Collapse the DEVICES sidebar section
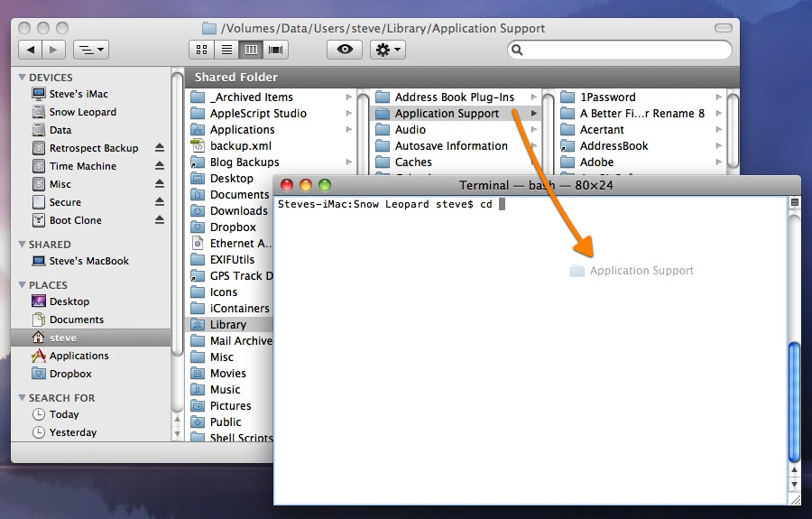Screen dimensions: 812x519 point(22,78)
